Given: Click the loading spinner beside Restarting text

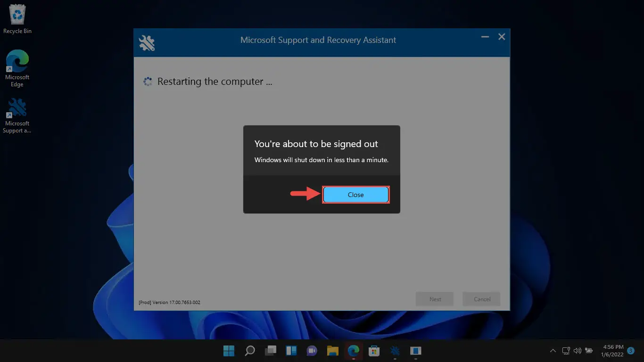Looking at the screenshot, I should (148, 82).
